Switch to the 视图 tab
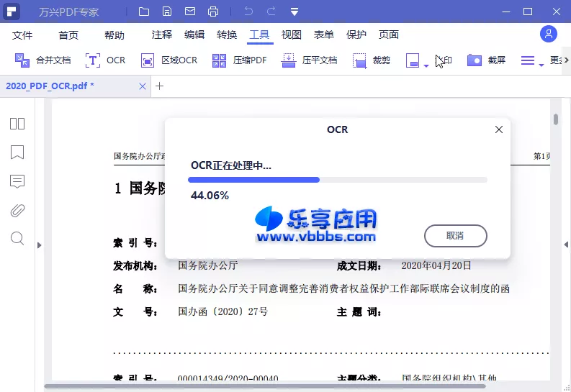 (x=292, y=35)
